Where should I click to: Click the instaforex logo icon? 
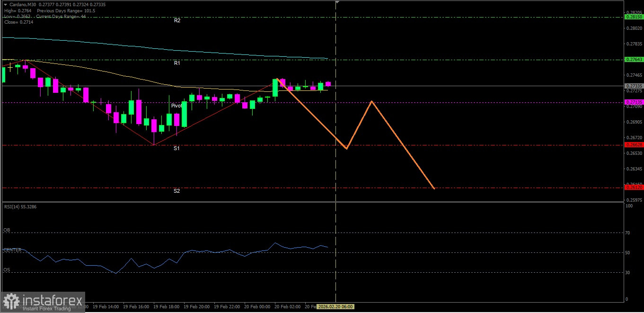11,302
